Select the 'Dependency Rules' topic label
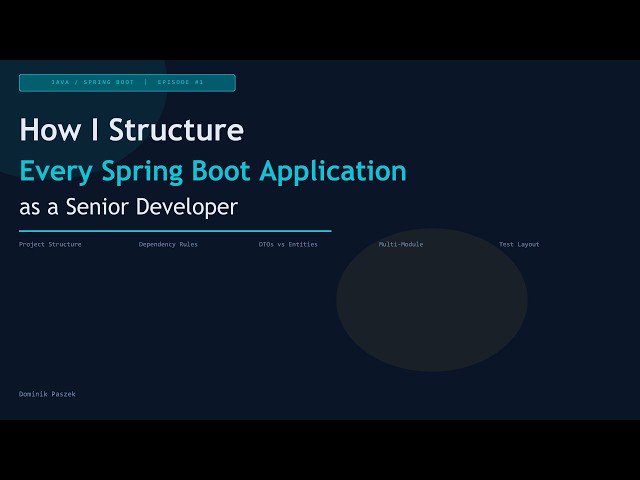 tap(168, 244)
